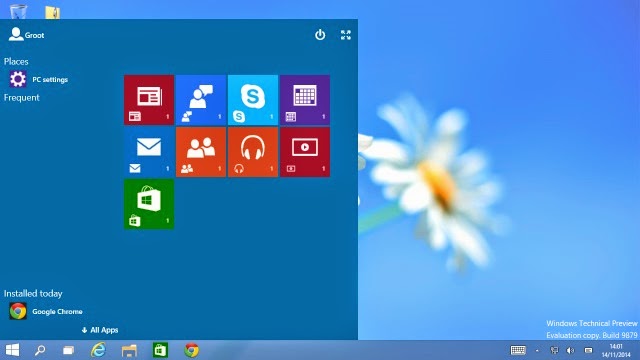
Task: Open the Video tile
Action: tap(305, 152)
